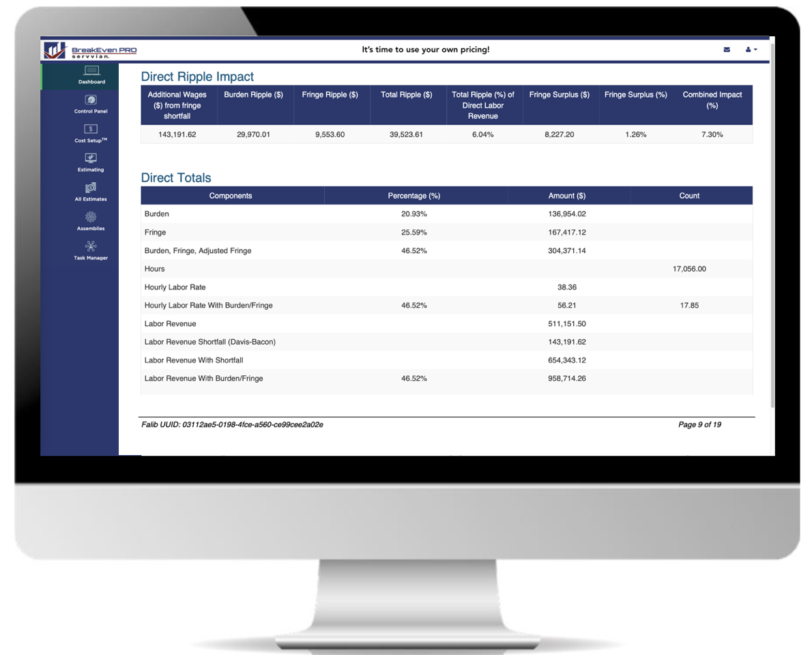Select the Cost Setup dollar icon
The image size is (812, 655).
click(91, 129)
